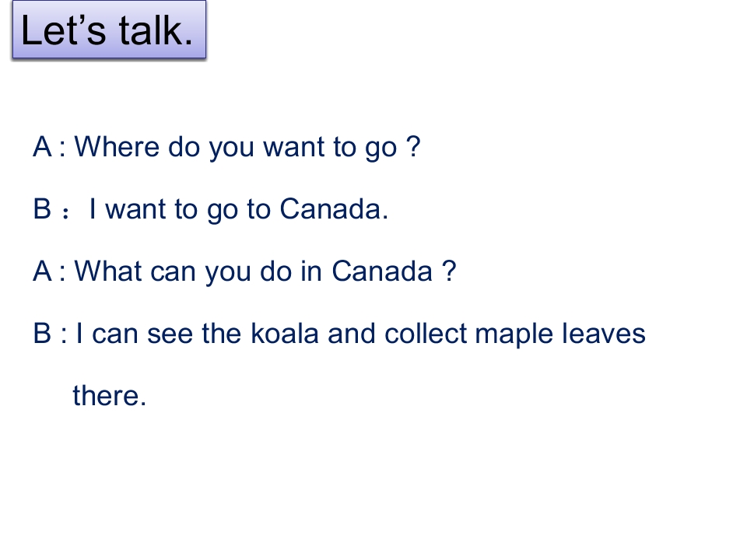
Task: Click the question mark after "go"
Action: (413, 147)
